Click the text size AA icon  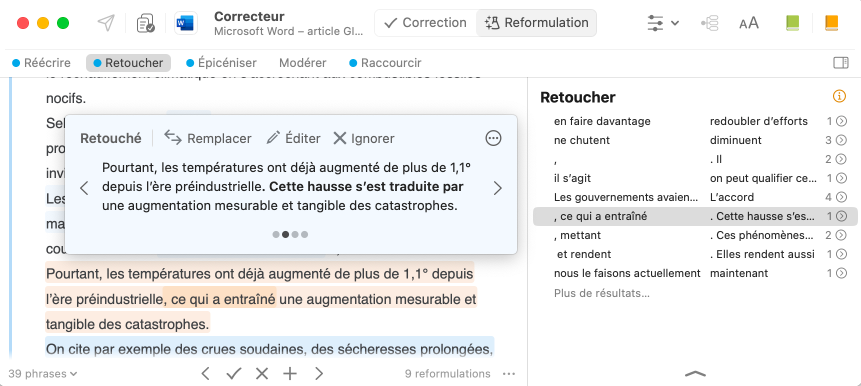tap(748, 23)
